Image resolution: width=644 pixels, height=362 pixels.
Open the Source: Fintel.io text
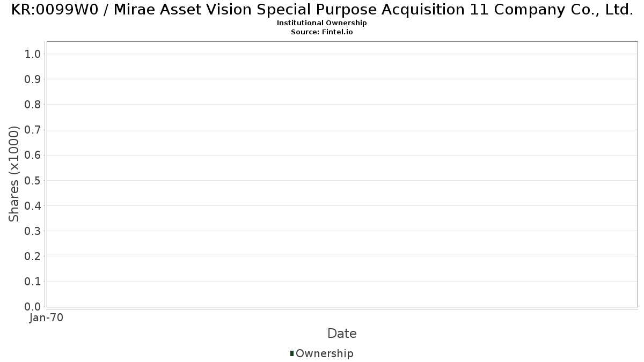(322, 32)
